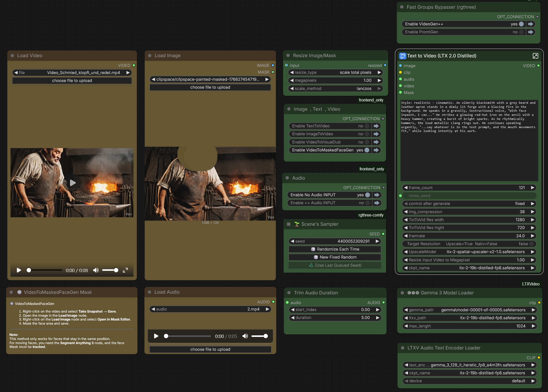Open the Load Video player in fullscreen

coord(125,270)
